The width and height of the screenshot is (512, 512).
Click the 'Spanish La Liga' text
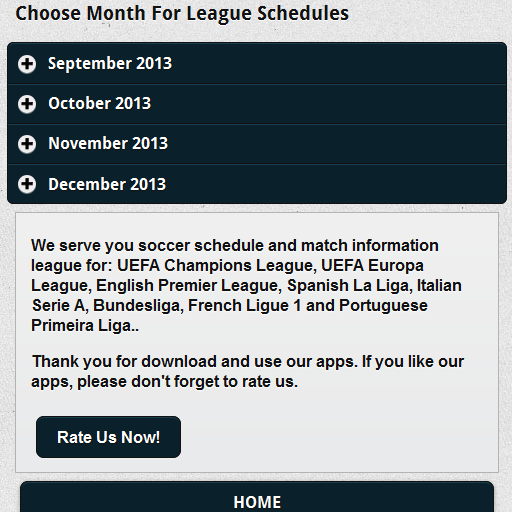(x=350, y=286)
